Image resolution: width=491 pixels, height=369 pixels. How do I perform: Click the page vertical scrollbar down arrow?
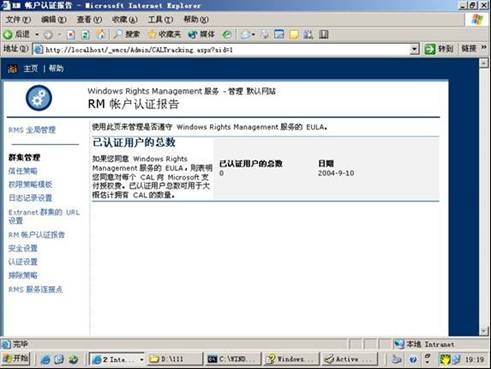[x=484, y=331]
